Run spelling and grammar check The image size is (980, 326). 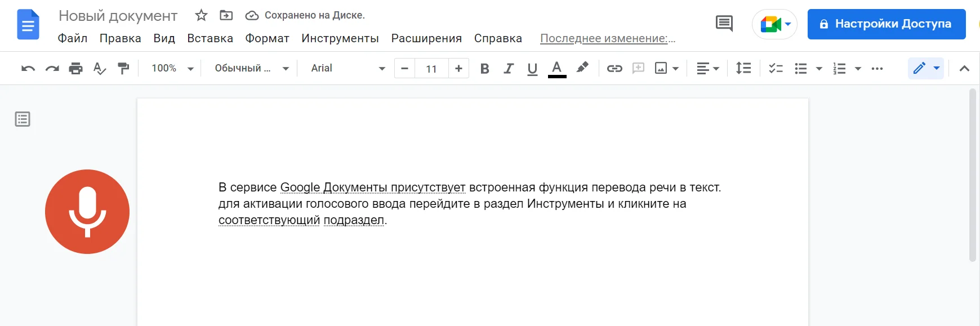(99, 69)
